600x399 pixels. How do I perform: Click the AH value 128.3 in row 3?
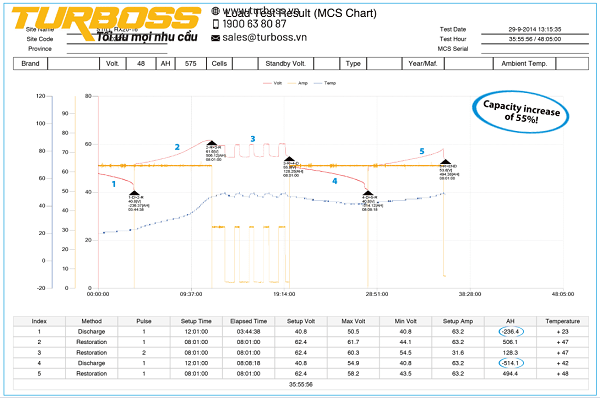(510, 352)
